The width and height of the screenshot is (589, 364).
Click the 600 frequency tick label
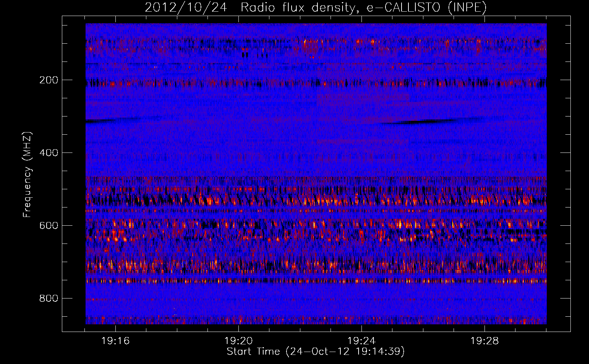click(49, 226)
